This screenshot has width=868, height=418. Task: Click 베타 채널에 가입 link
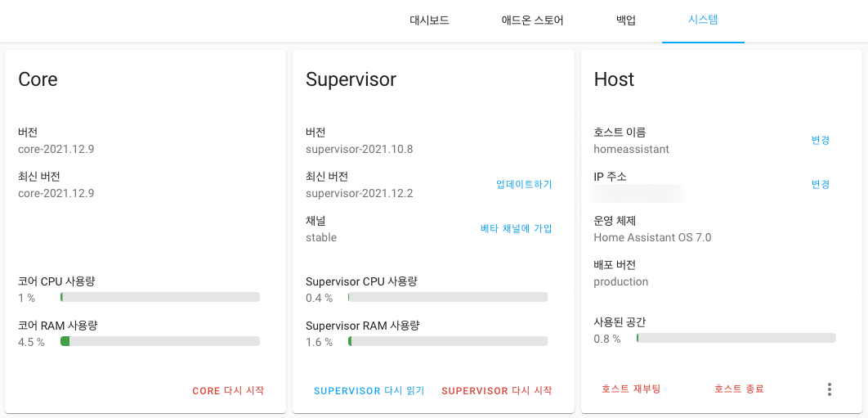tap(516, 228)
